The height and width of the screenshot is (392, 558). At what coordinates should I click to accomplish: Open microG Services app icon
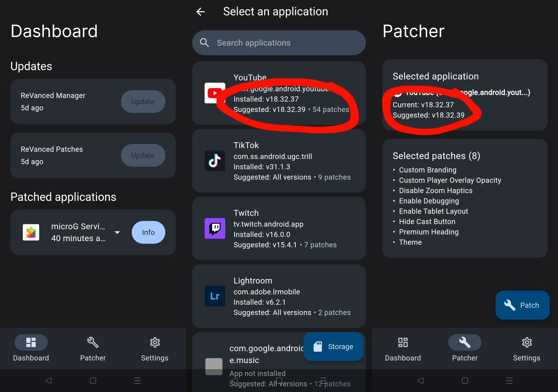[x=31, y=233]
